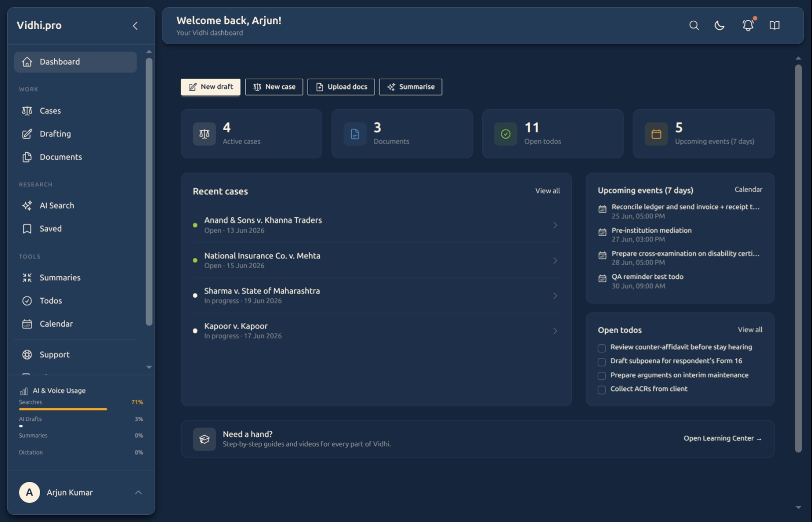Collapse the sidebar with the chevron
The width and height of the screenshot is (812, 522).
pyautogui.click(x=135, y=26)
